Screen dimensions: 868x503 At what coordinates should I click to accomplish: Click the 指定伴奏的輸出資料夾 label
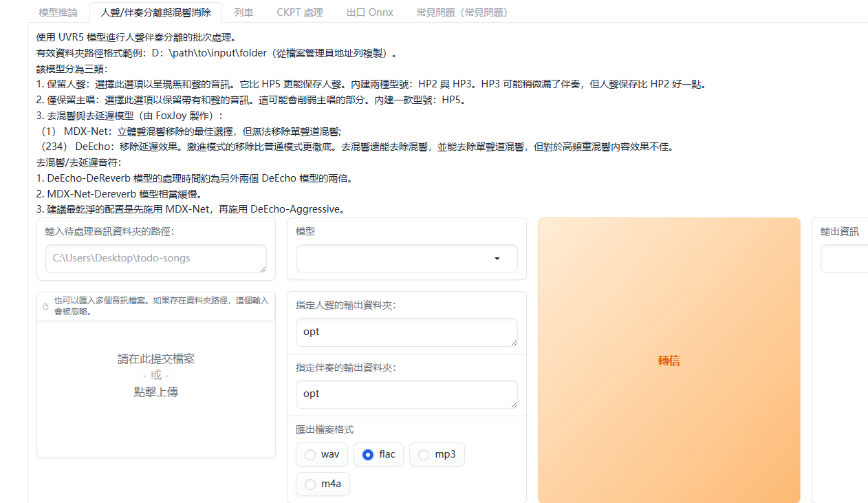[x=346, y=367]
